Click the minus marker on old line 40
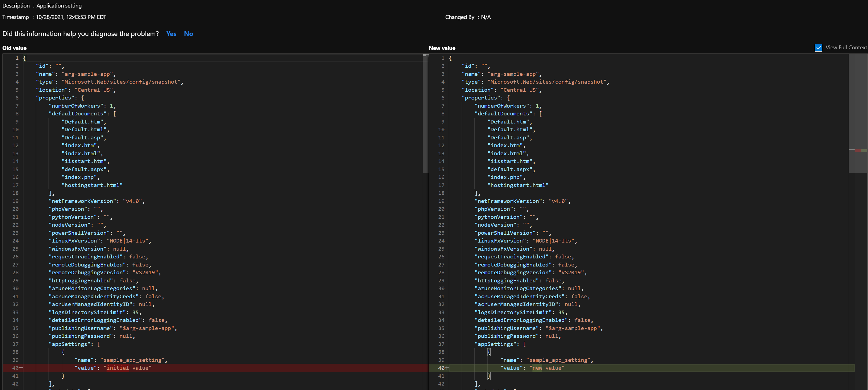 [x=21, y=368]
